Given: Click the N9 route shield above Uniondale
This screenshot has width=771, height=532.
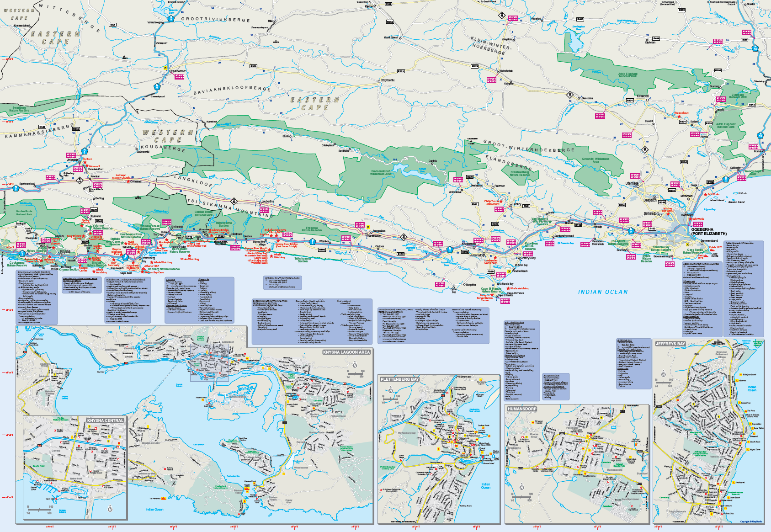Looking at the screenshot, I should click(85, 151).
